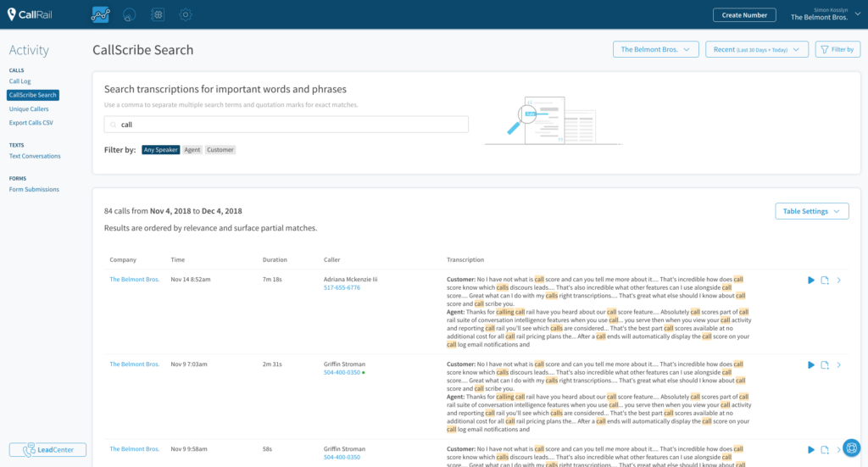Click phone number 517-655-6776

point(342,287)
